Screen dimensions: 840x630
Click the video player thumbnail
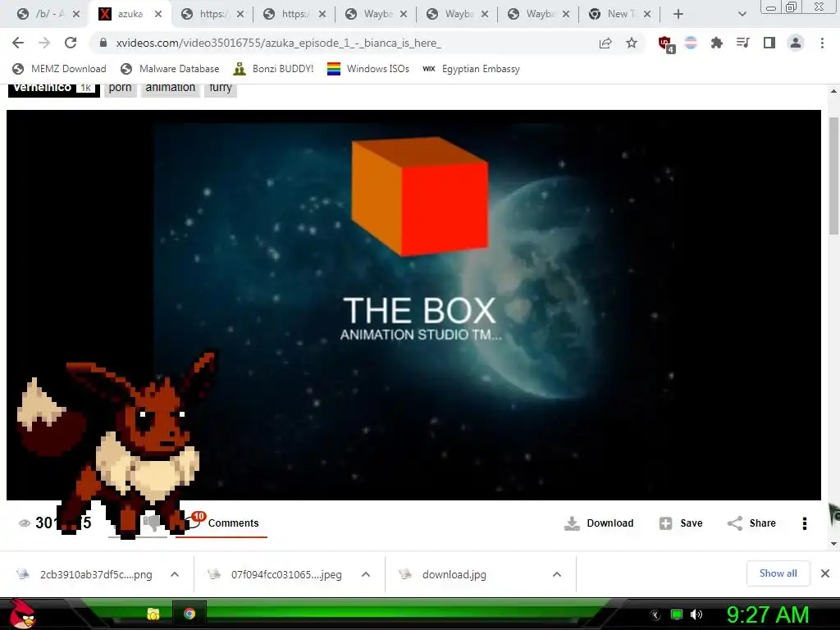[x=413, y=305]
